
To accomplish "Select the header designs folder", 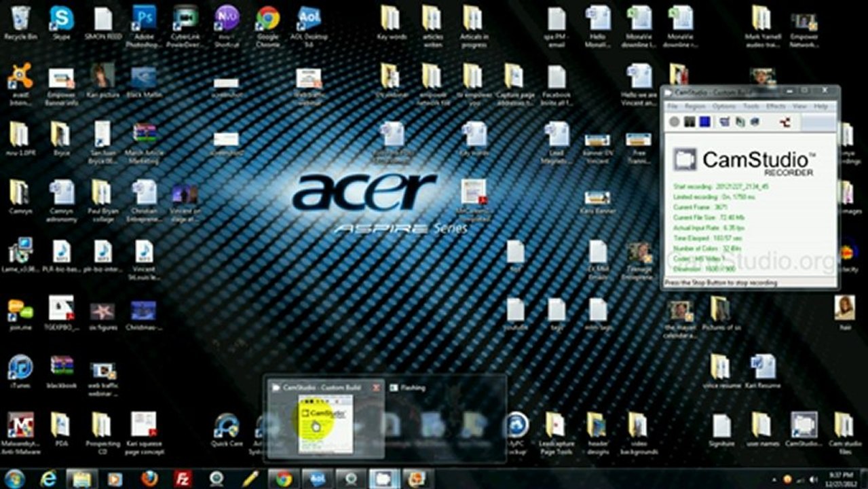I will (597, 433).
